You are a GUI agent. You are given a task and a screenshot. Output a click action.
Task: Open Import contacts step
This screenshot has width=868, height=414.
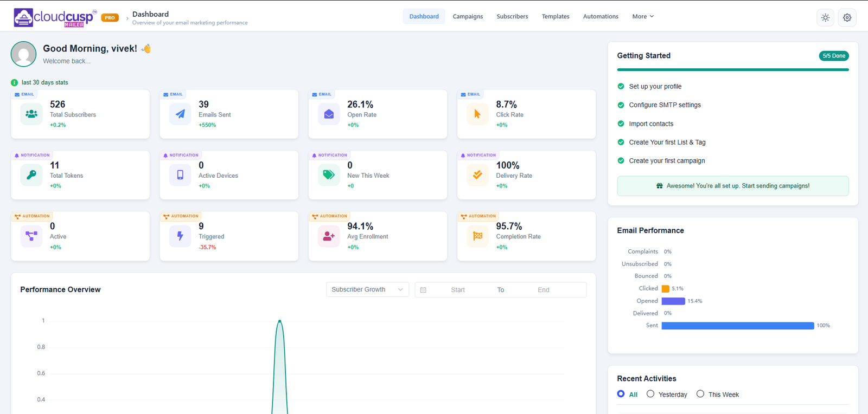point(651,124)
